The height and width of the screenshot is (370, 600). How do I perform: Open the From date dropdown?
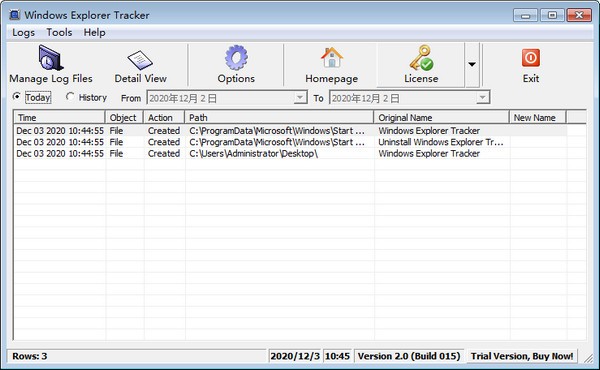300,98
